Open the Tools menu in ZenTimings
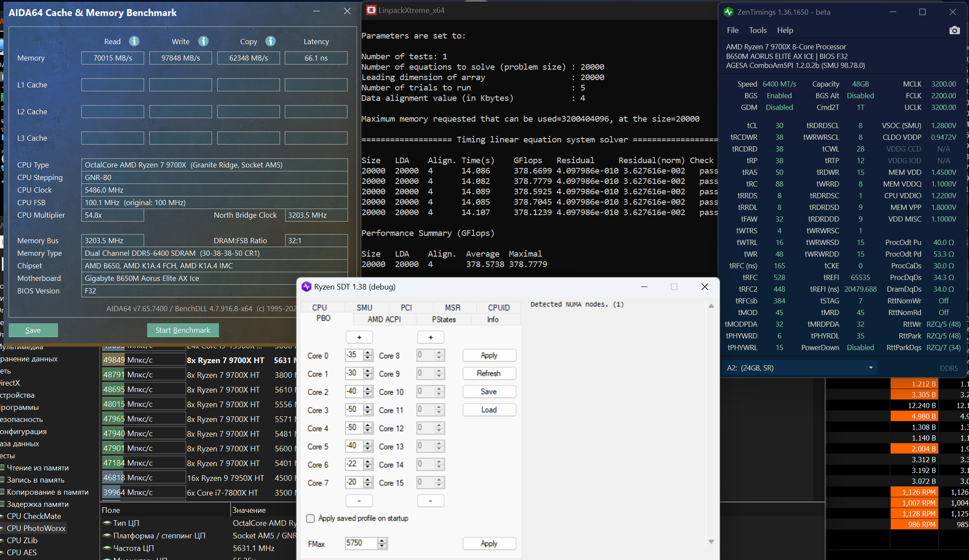969x560 pixels. (x=757, y=30)
